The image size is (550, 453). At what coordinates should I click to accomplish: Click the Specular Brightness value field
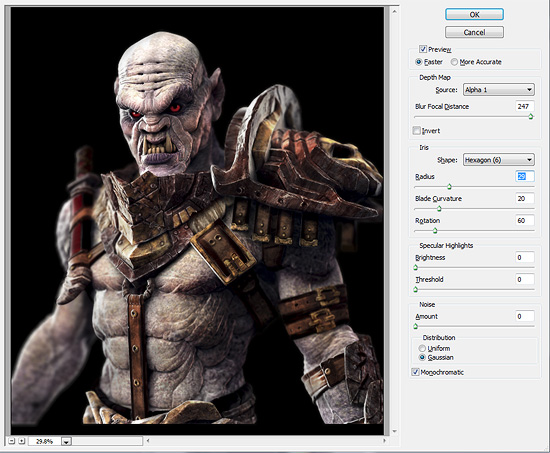[525, 257]
